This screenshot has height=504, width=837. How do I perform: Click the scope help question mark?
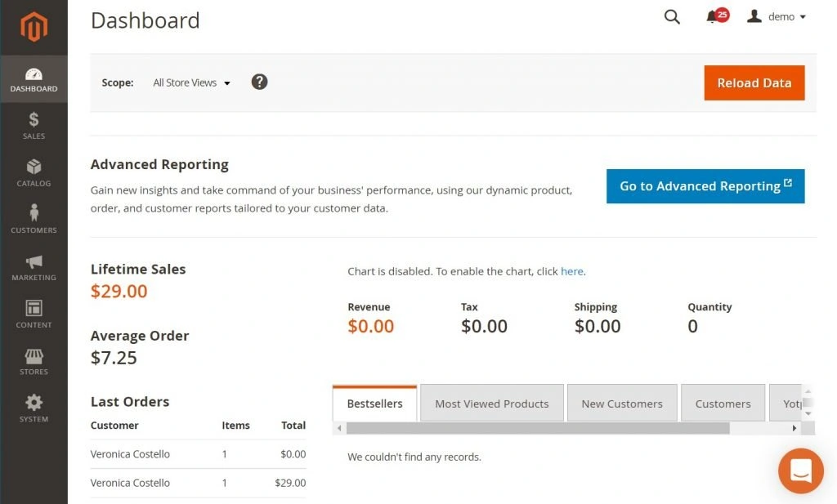(x=259, y=82)
